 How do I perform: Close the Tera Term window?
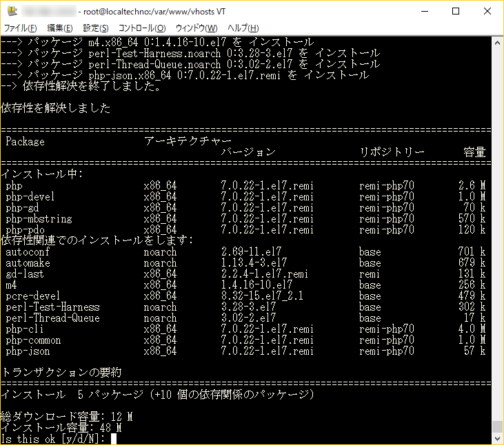[487, 12]
